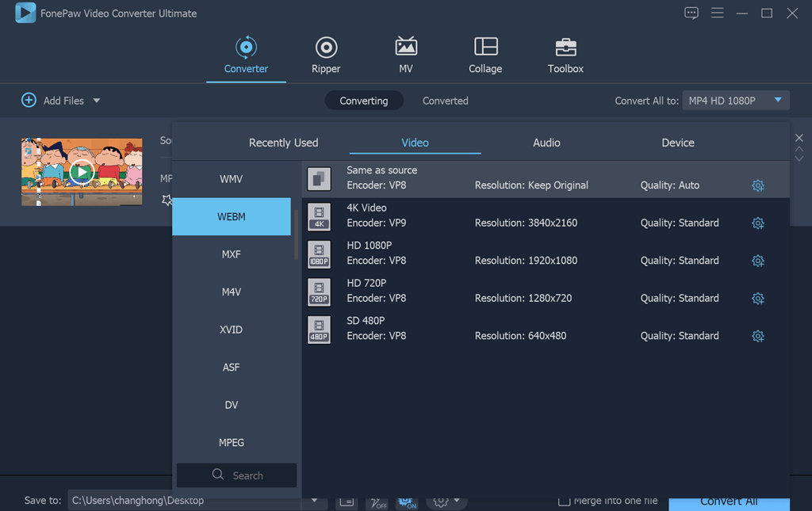Click the format Search field
Viewport: 812px width, 511px height.
click(236, 475)
